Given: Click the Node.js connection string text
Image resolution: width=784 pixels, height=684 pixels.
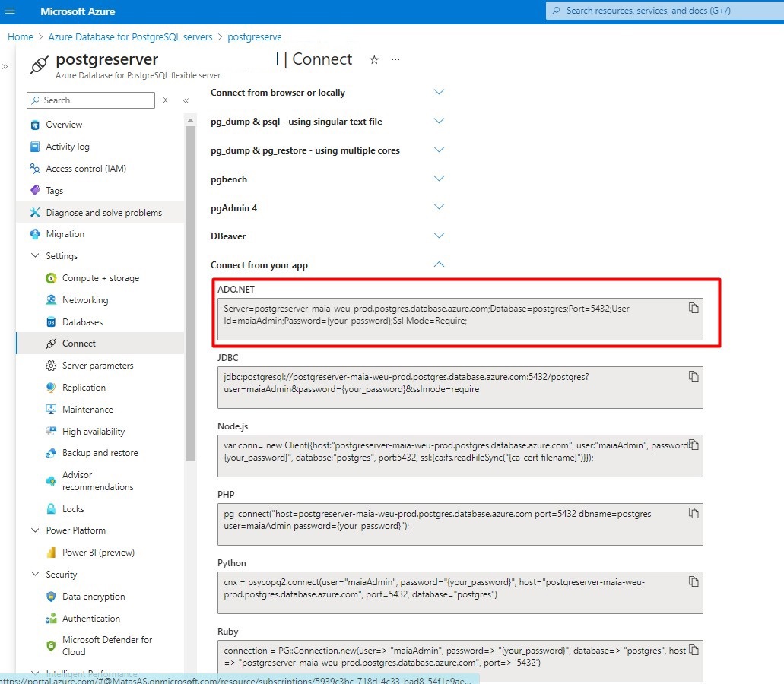Looking at the screenshot, I should click(x=458, y=451).
